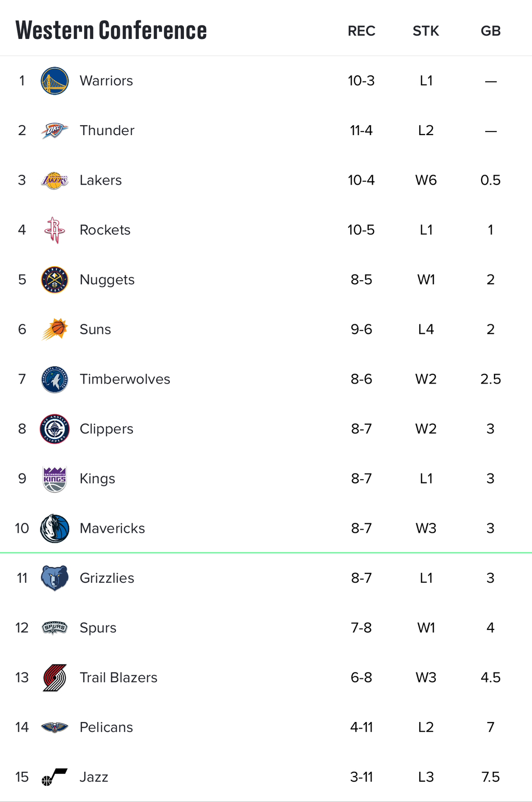Open the Pelicans team name link
This screenshot has height=802, width=532.
(x=106, y=727)
